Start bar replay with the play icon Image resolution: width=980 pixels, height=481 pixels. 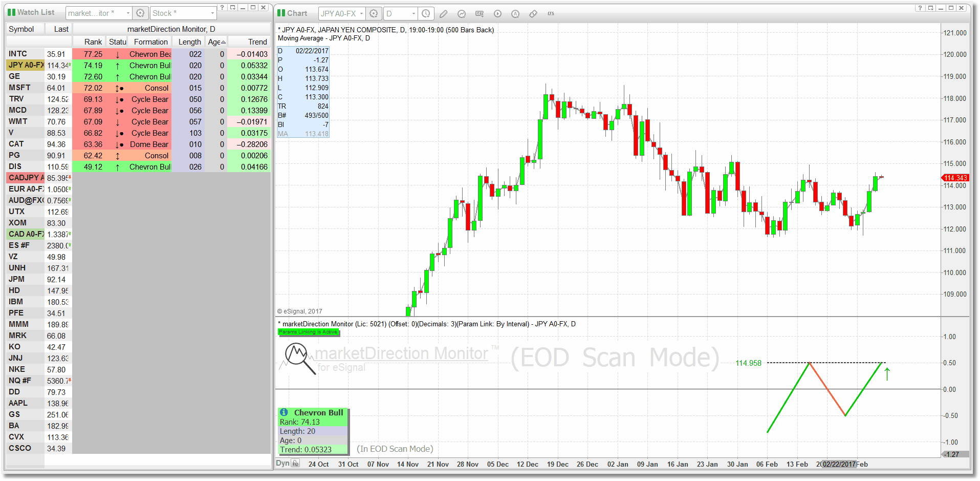(x=497, y=14)
